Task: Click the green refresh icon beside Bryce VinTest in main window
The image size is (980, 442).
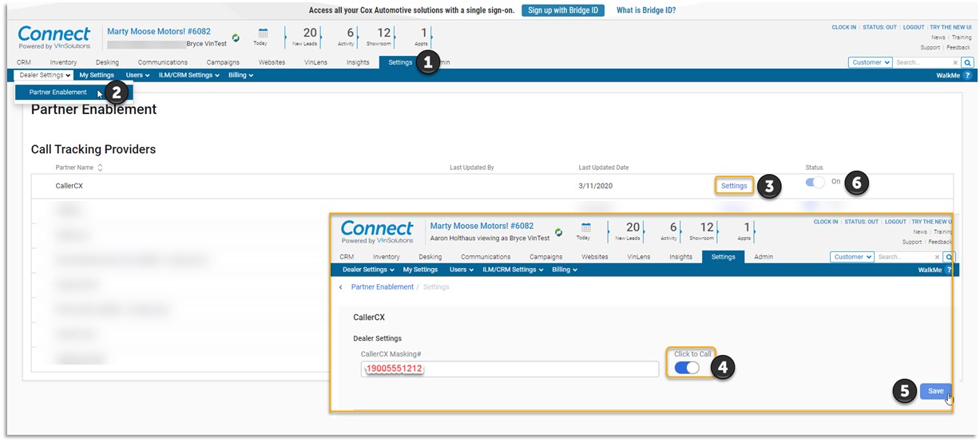Action: tap(236, 37)
